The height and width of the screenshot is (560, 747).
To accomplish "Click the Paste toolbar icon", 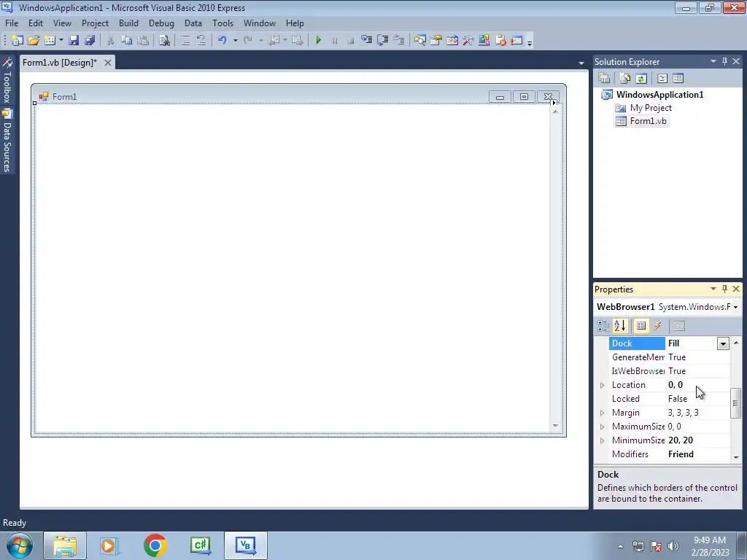I will coord(142,41).
